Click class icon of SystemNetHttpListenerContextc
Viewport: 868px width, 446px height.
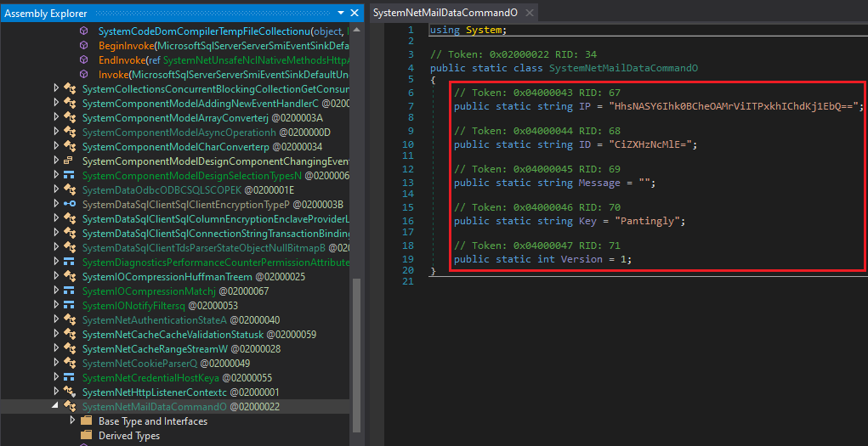(70, 391)
